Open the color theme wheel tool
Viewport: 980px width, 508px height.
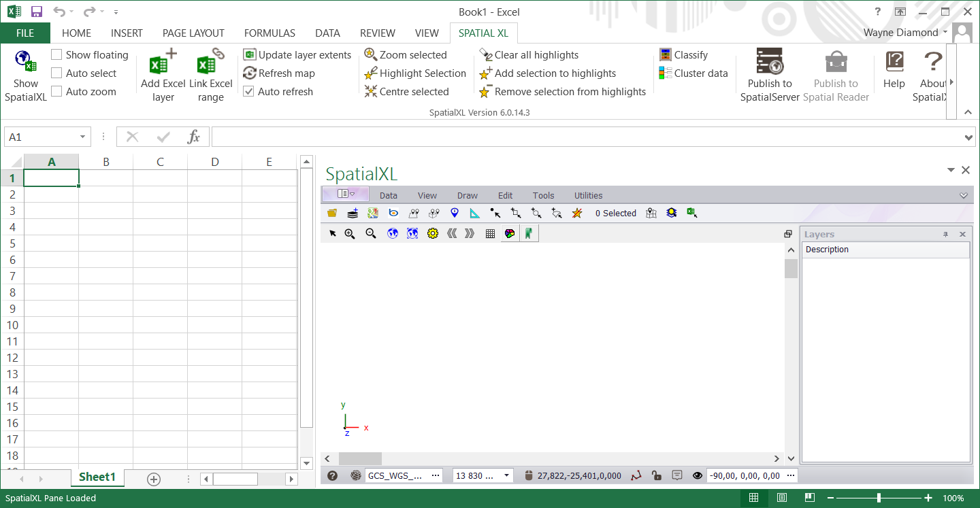[510, 233]
